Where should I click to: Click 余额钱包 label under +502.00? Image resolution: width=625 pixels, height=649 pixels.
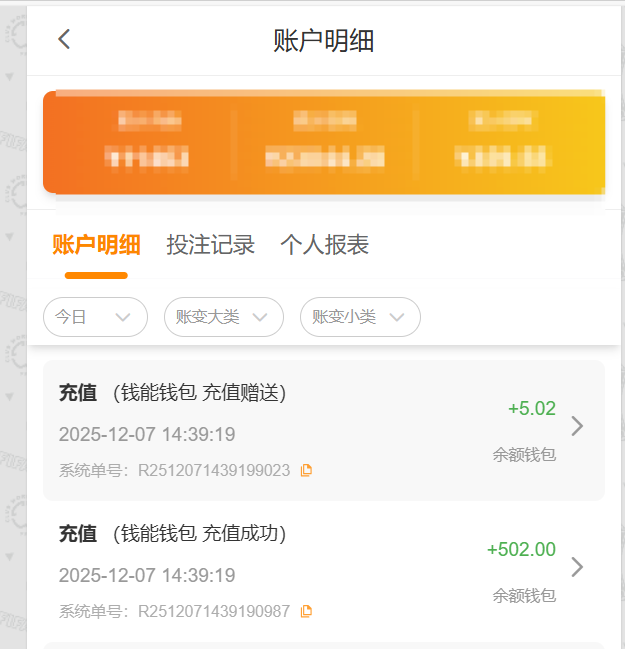point(524,595)
